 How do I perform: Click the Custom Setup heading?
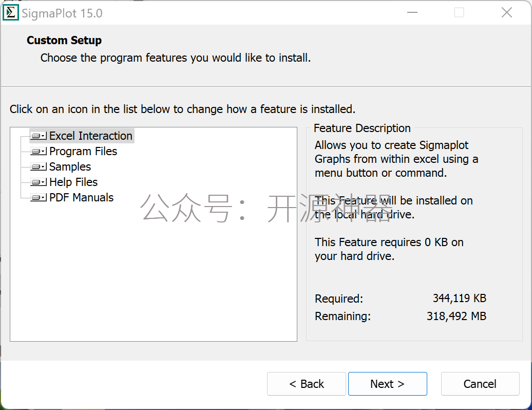pos(64,41)
